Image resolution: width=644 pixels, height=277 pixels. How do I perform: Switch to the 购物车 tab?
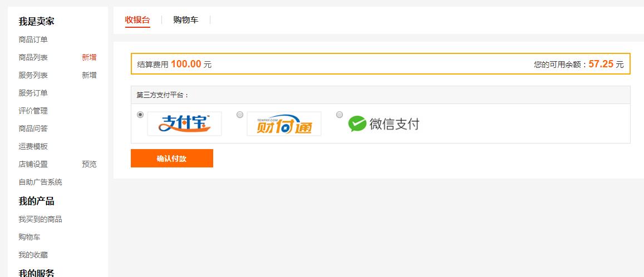(x=186, y=19)
